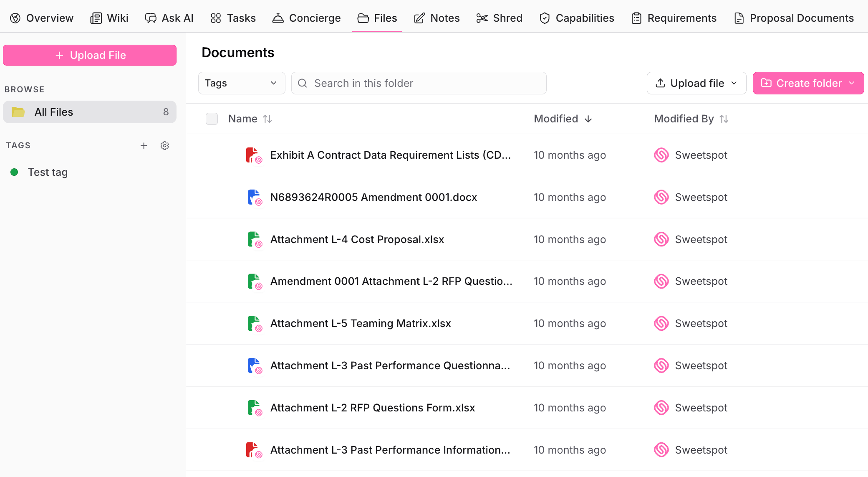The height and width of the screenshot is (477, 868).
Task: Click the All Files count of 8
Action: pos(166,112)
